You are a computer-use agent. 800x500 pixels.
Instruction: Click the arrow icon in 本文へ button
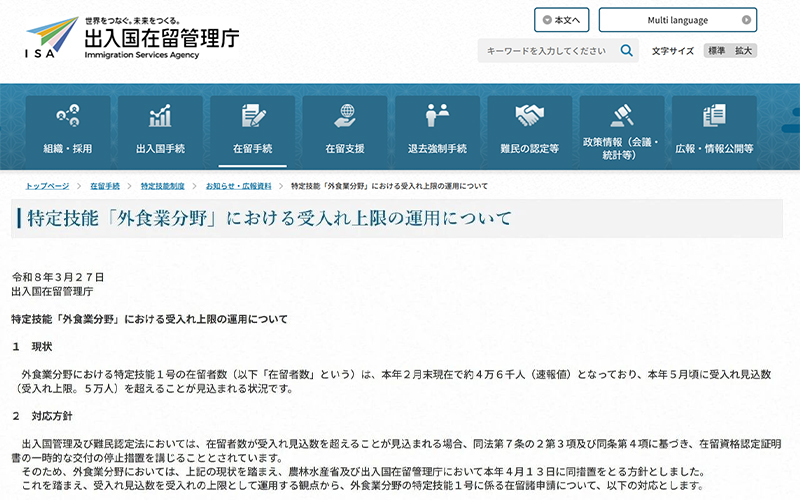(x=547, y=20)
